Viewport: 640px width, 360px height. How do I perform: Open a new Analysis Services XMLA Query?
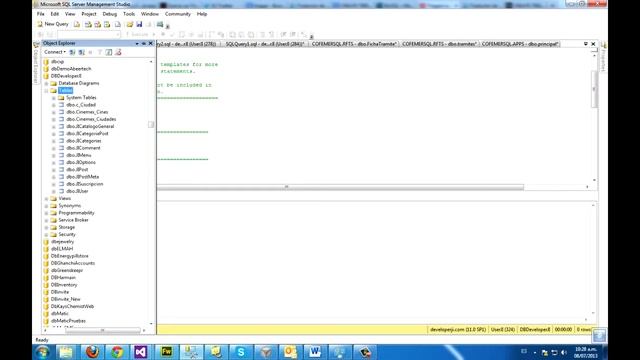(x=107, y=24)
